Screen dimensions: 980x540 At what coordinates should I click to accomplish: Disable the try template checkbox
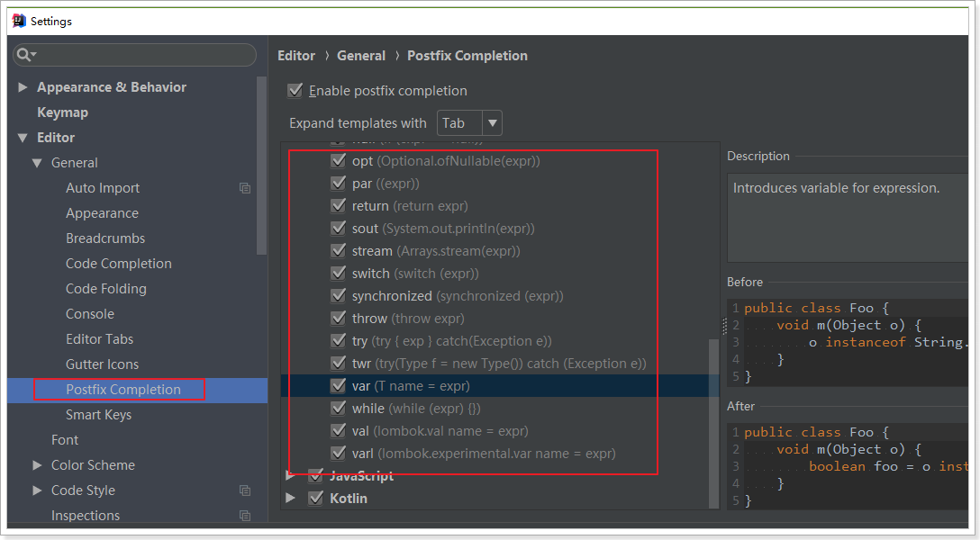point(339,341)
